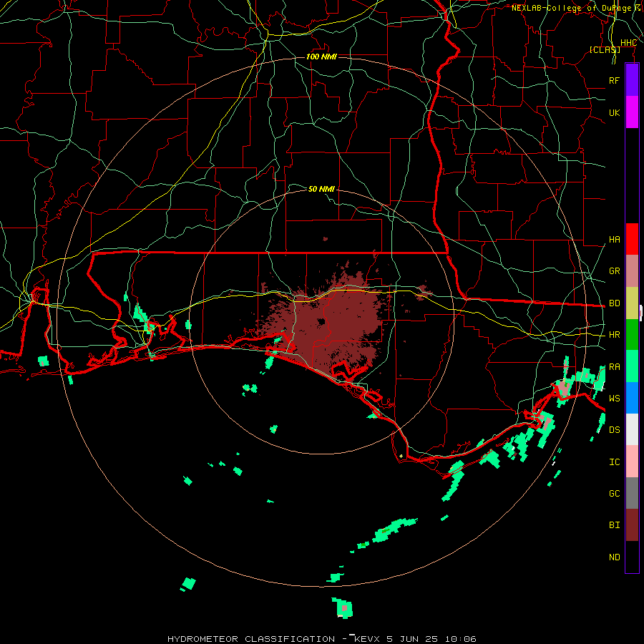Click the purple RF color swatch
The height and width of the screenshot is (644, 644).
(x=632, y=80)
